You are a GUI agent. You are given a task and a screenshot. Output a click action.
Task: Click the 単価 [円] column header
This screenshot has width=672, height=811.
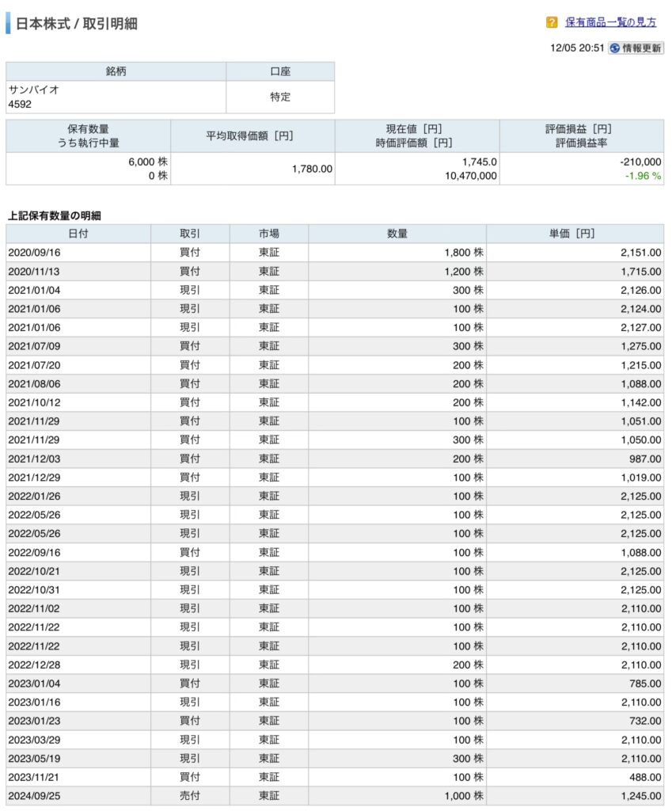[575, 234]
